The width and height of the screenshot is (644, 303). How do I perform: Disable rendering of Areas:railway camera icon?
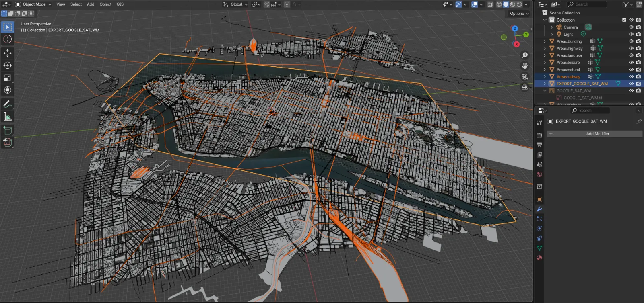click(638, 76)
